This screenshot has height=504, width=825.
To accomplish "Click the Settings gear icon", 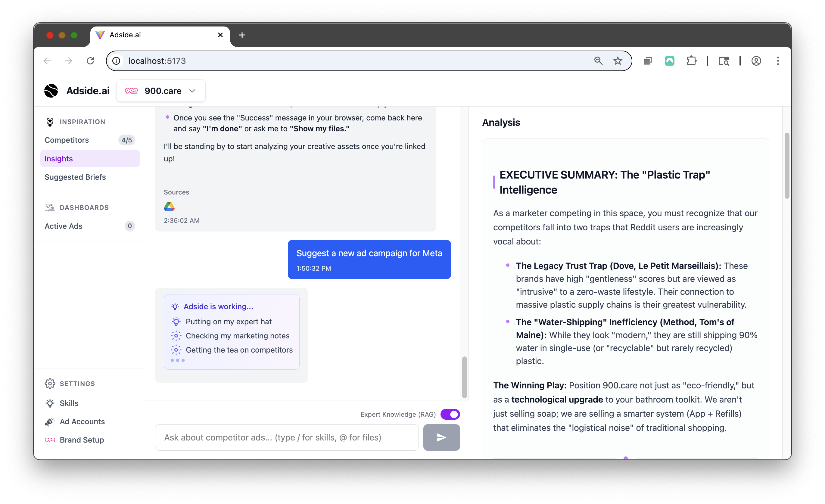I will pos(50,384).
